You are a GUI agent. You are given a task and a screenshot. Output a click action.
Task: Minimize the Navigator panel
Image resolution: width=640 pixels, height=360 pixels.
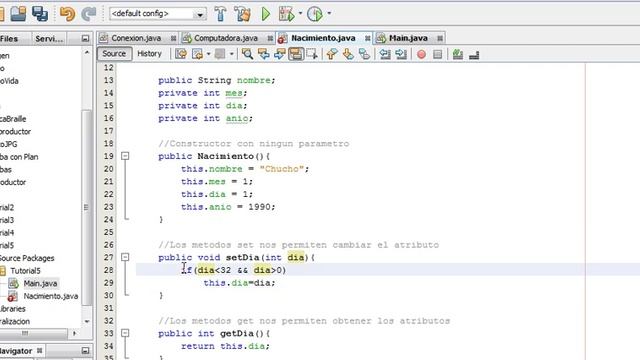coord(85,351)
